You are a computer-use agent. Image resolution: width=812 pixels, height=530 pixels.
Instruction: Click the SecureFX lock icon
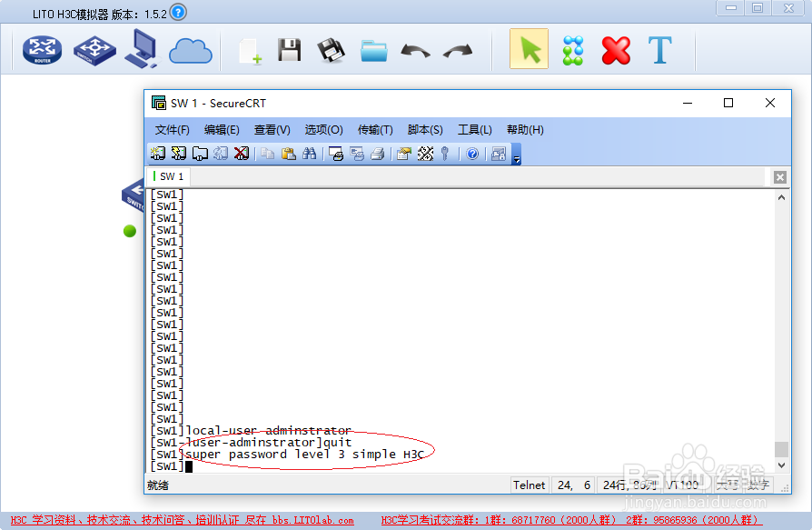coord(499,154)
